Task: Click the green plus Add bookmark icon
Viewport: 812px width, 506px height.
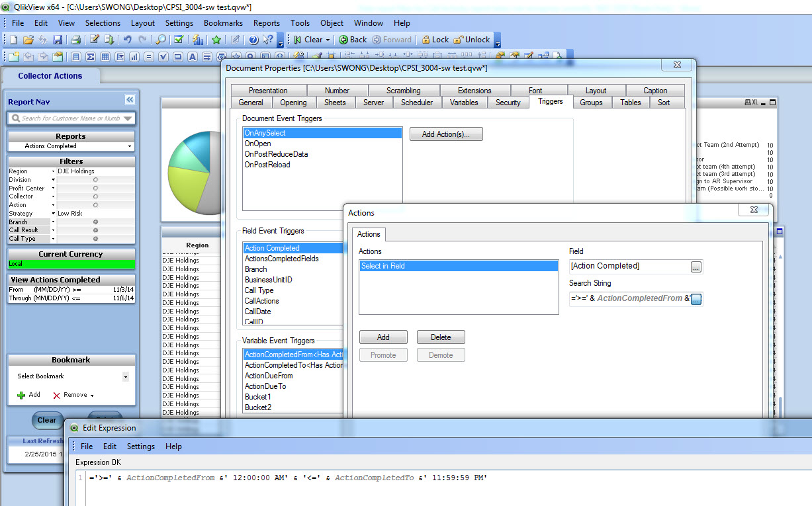Action: pyautogui.click(x=21, y=395)
